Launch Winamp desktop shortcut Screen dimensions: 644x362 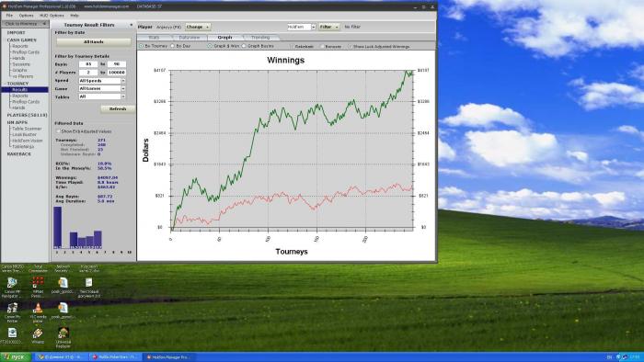[38, 333]
